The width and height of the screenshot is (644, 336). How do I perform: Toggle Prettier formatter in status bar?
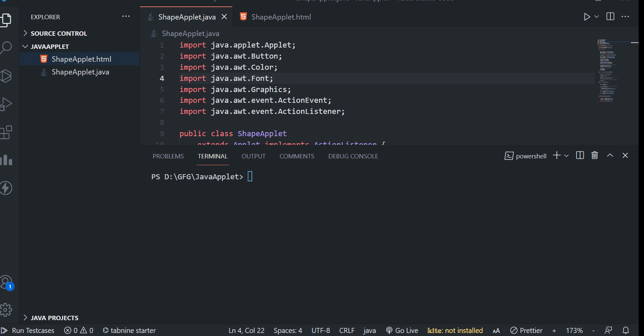click(x=526, y=331)
